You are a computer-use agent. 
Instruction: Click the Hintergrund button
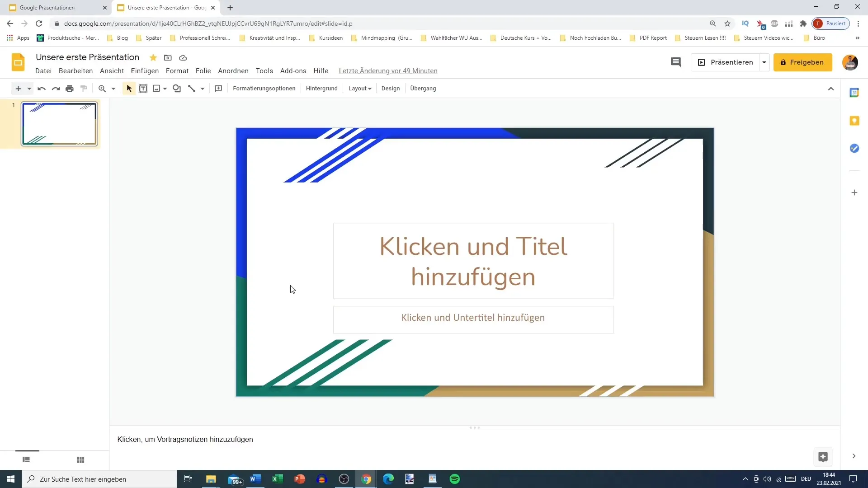(x=321, y=89)
